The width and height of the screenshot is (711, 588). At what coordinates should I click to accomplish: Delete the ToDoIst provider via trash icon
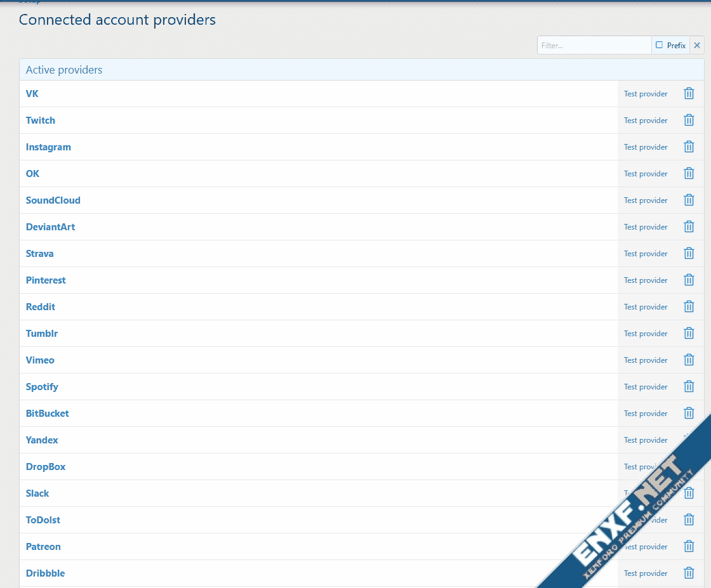click(689, 519)
